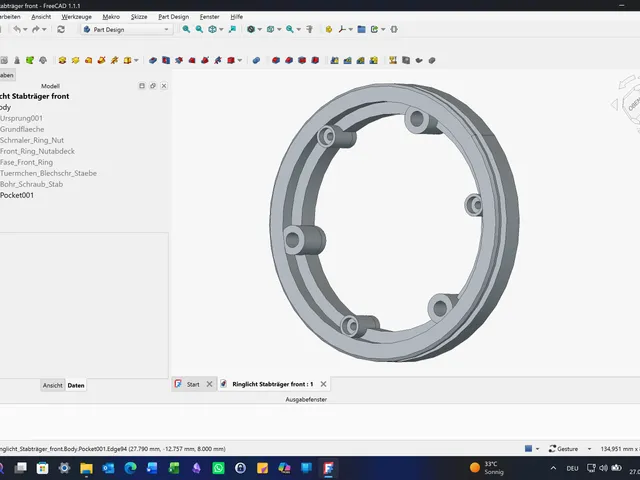This screenshot has width=640, height=480.
Task: Toggle floating of the Modell panel
Action: click(x=153, y=86)
